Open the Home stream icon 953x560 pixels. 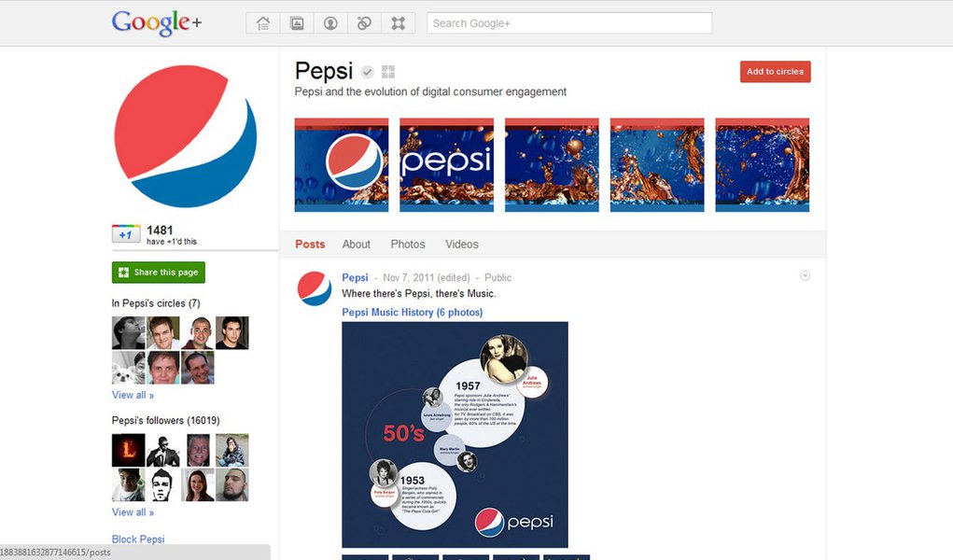(x=263, y=23)
